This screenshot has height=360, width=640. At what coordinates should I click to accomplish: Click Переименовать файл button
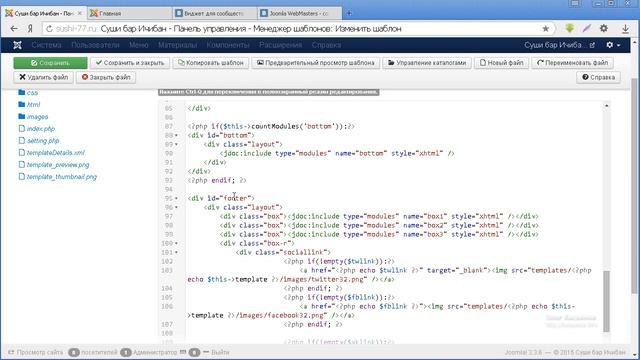[573, 63]
